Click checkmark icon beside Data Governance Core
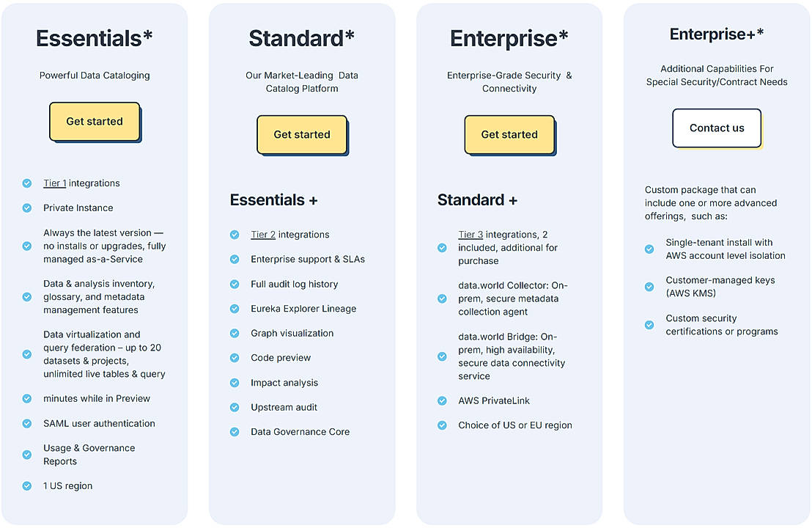The image size is (812, 528). pos(235,432)
